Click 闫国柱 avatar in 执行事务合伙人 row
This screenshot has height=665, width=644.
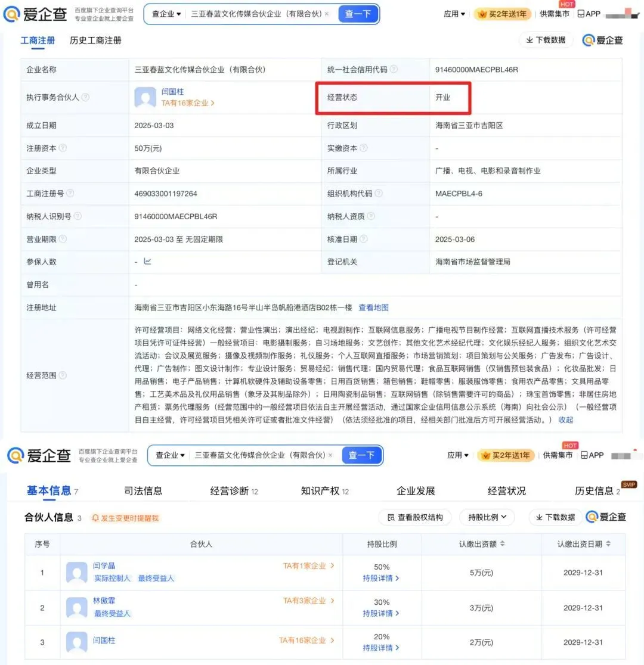point(145,97)
